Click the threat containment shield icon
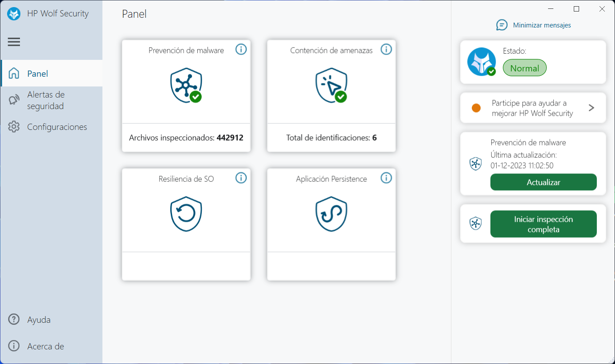The height and width of the screenshot is (364, 615). click(331, 85)
